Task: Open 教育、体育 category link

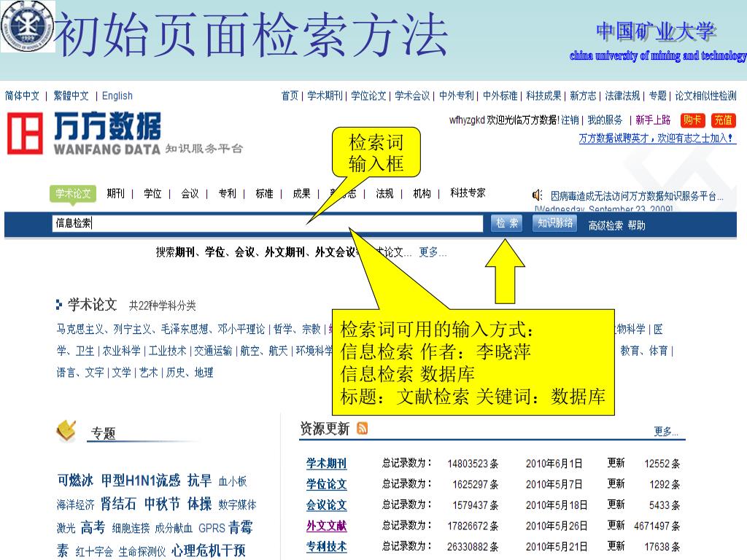Action: pos(644,351)
